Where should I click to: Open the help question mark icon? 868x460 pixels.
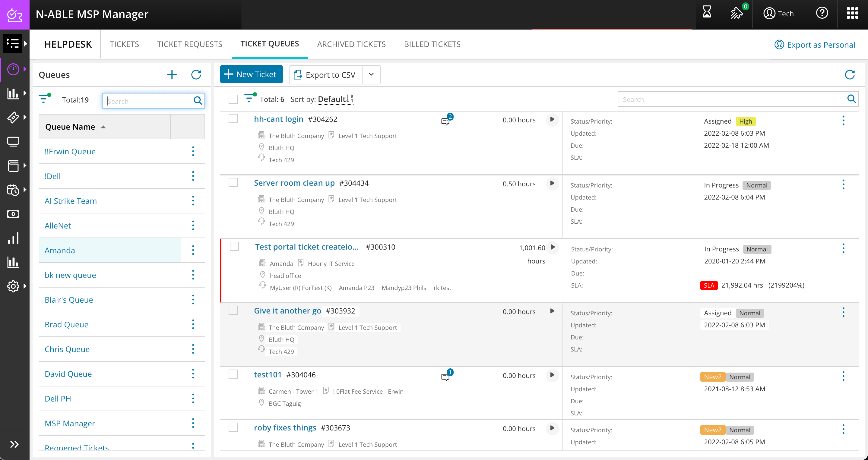point(822,13)
